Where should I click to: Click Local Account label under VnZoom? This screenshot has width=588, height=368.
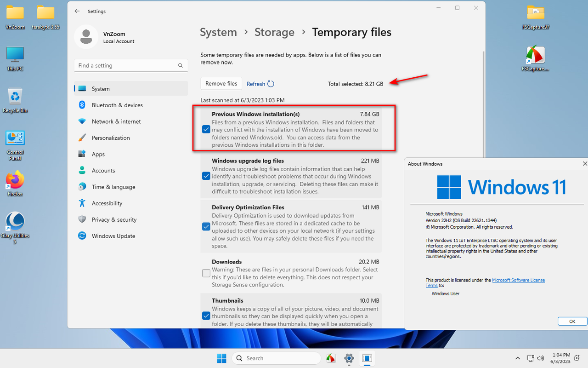[x=119, y=41]
